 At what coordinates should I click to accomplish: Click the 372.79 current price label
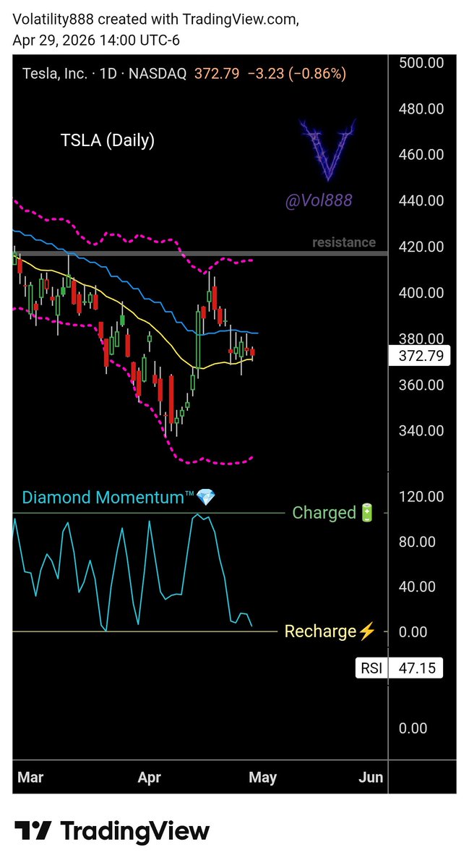click(x=419, y=356)
